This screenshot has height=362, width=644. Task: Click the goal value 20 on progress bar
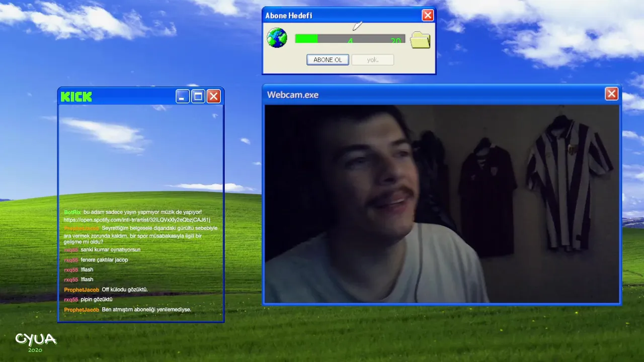tap(396, 41)
